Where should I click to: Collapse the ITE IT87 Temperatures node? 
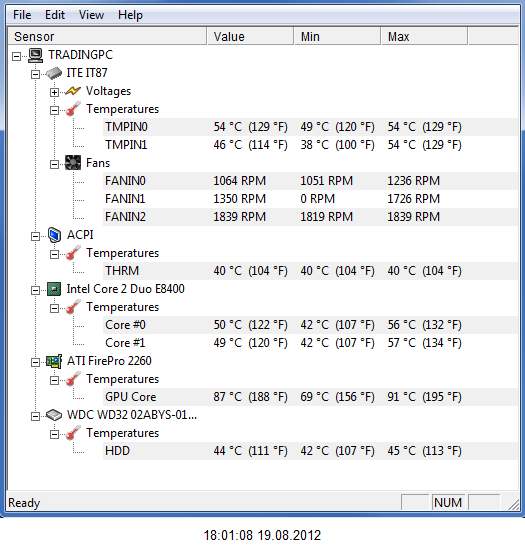[54, 110]
